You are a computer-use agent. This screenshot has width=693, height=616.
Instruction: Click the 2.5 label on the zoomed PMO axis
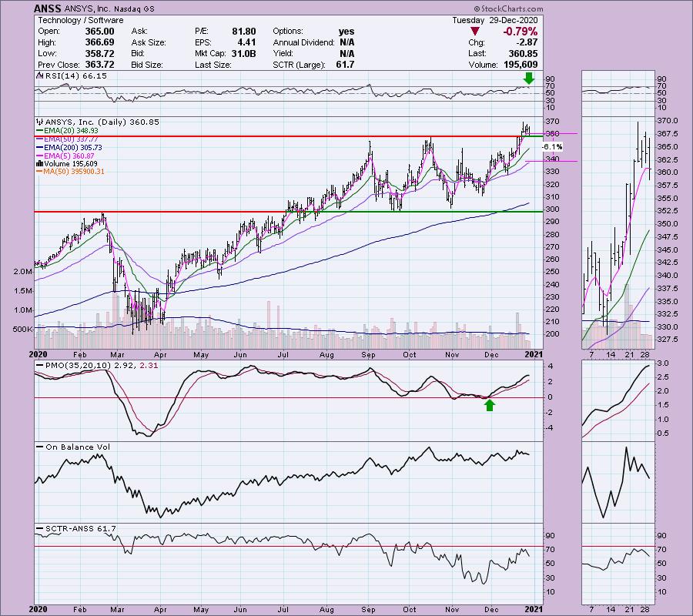tap(663, 377)
